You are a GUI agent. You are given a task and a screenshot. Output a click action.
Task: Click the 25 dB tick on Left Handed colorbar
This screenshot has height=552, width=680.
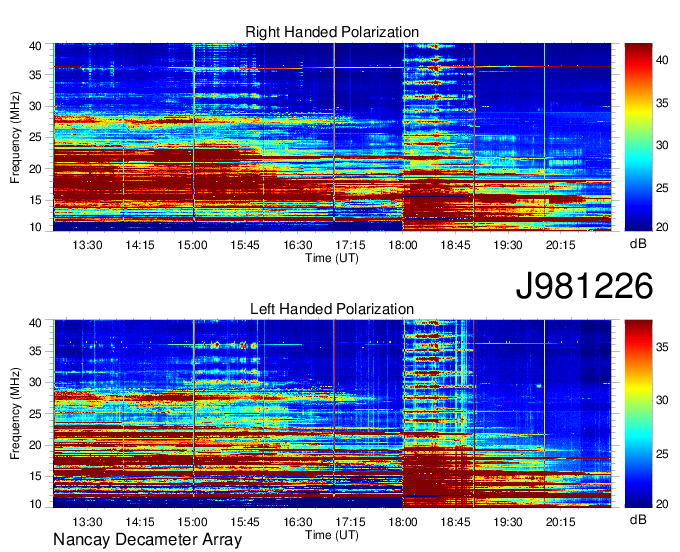(x=662, y=454)
